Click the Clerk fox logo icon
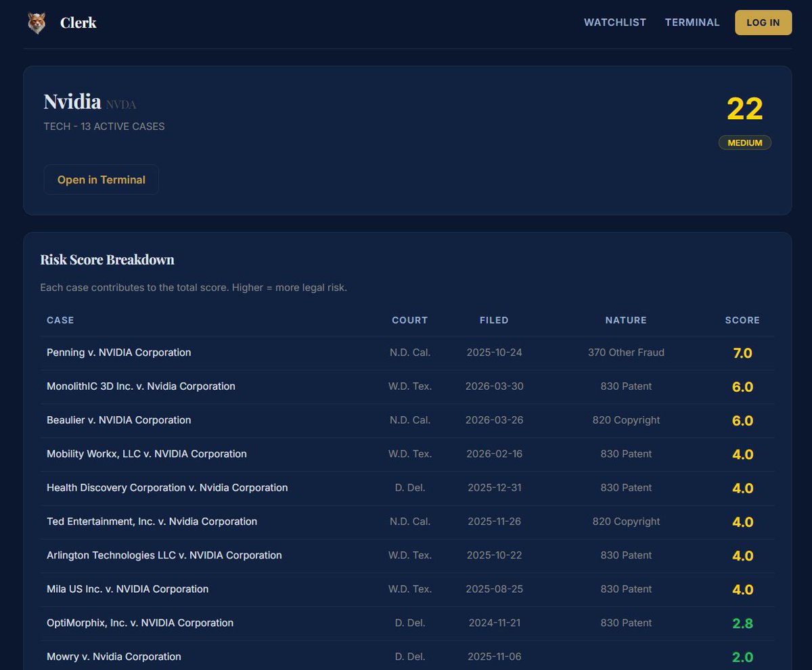 coord(37,22)
